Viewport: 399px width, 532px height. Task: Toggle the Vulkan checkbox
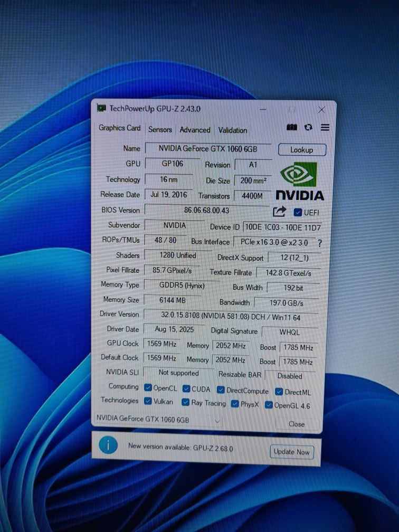pos(148,401)
